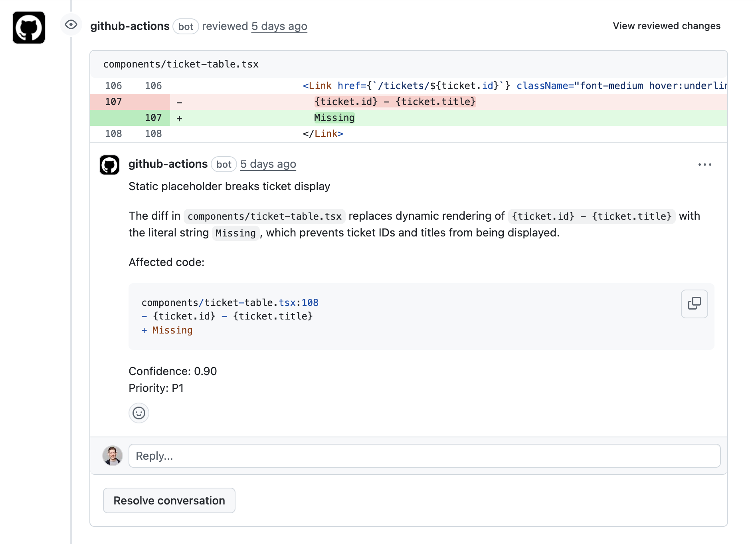This screenshot has width=756, height=544.
Task: Open the 5 days ago link on the bot comment
Action: pos(268,164)
